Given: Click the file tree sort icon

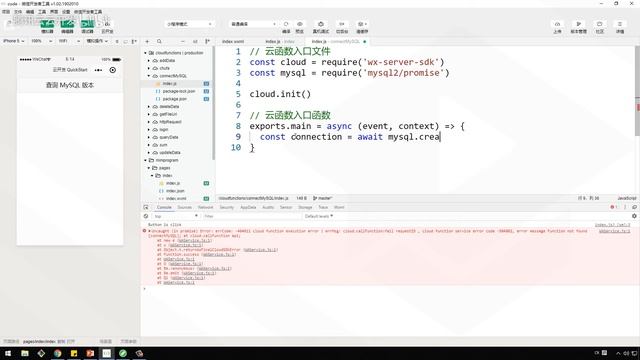Looking at the screenshot, I should tap(195, 41).
